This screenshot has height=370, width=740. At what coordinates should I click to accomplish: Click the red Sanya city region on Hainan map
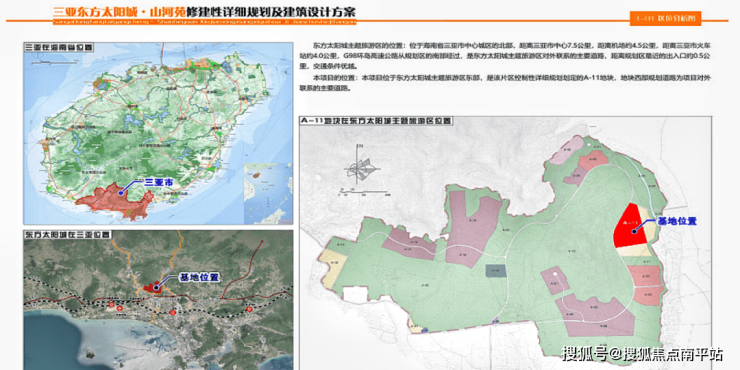coord(115,200)
